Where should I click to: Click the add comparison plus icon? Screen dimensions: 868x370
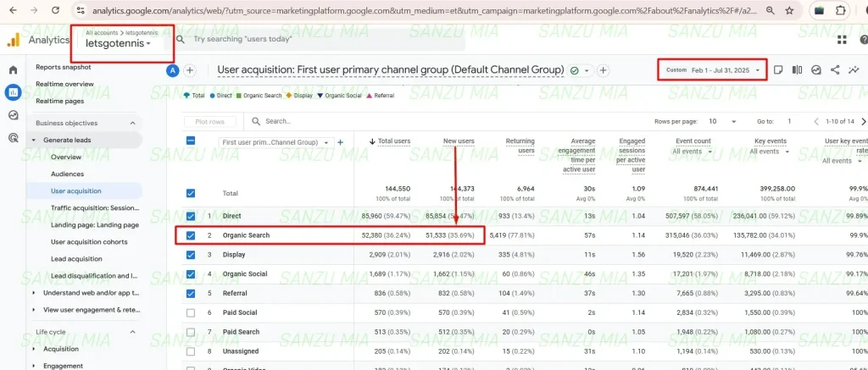point(190,70)
